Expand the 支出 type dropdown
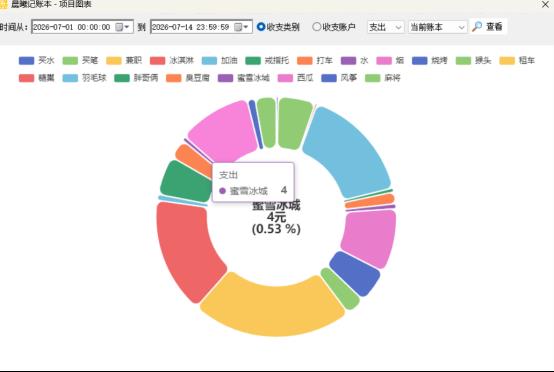Viewport: 554px width, 372px height. tap(386, 27)
